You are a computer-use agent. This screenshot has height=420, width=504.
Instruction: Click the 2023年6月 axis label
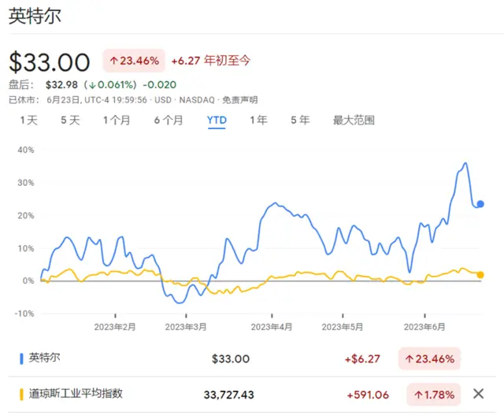(424, 327)
